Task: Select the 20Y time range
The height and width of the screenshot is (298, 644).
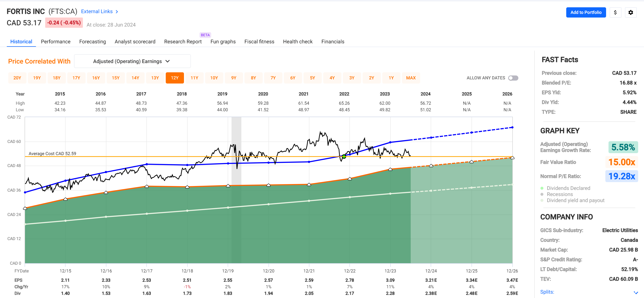Action: [17, 78]
